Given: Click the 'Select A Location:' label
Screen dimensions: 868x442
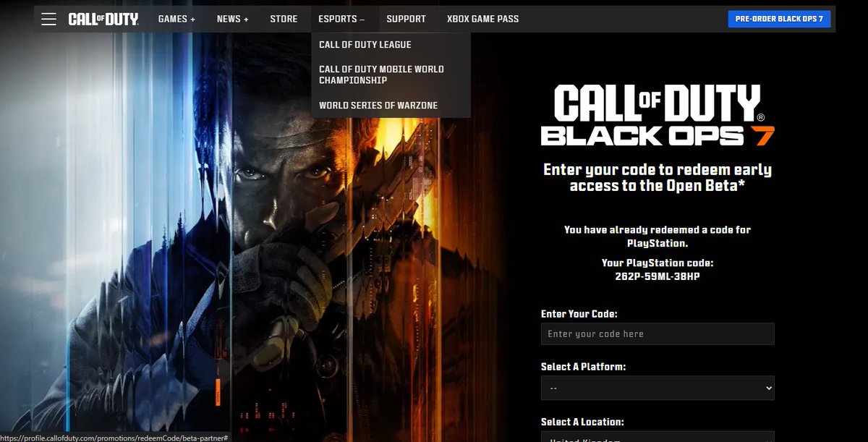Looking at the screenshot, I should (x=582, y=422).
